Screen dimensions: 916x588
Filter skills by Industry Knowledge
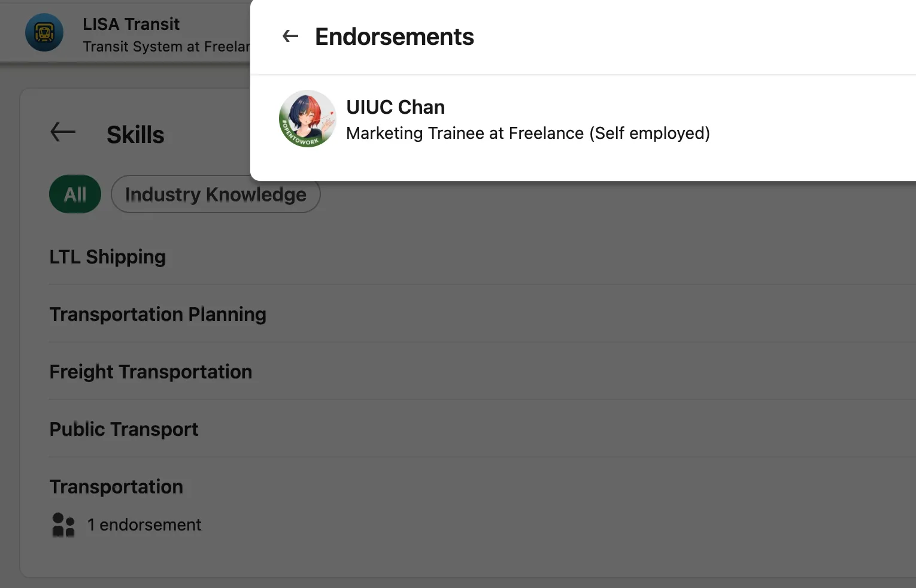click(216, 194)
